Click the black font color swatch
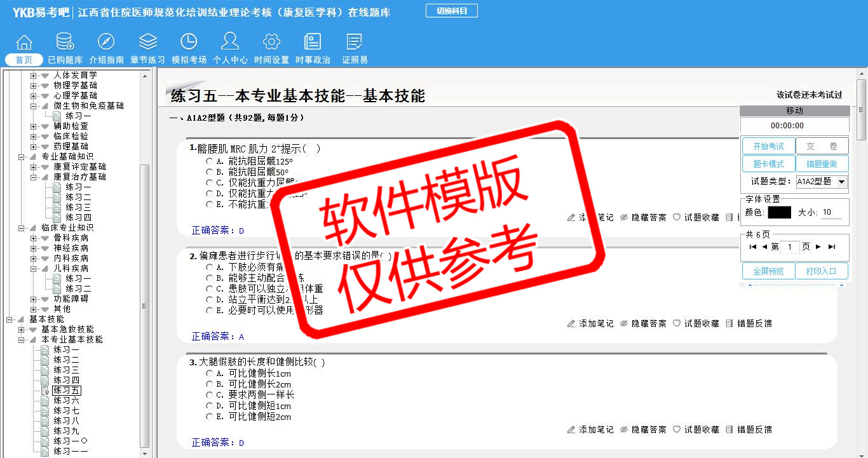This screenshot has height=458, width=868. 779,213
